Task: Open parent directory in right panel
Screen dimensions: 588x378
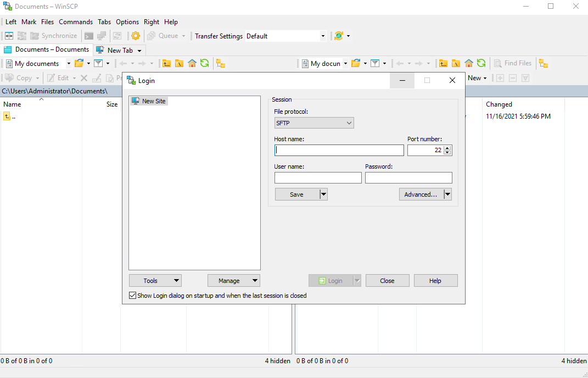Action: click(x=443, y=63)
